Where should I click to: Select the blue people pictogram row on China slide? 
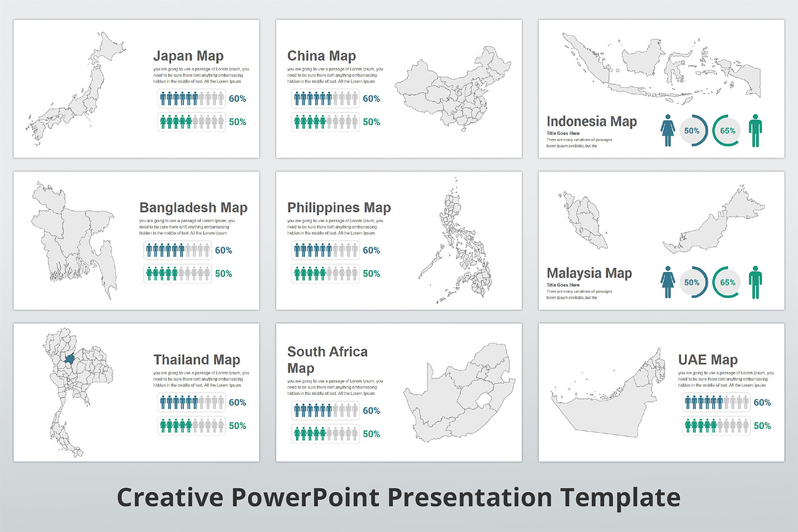pos(326,99)
